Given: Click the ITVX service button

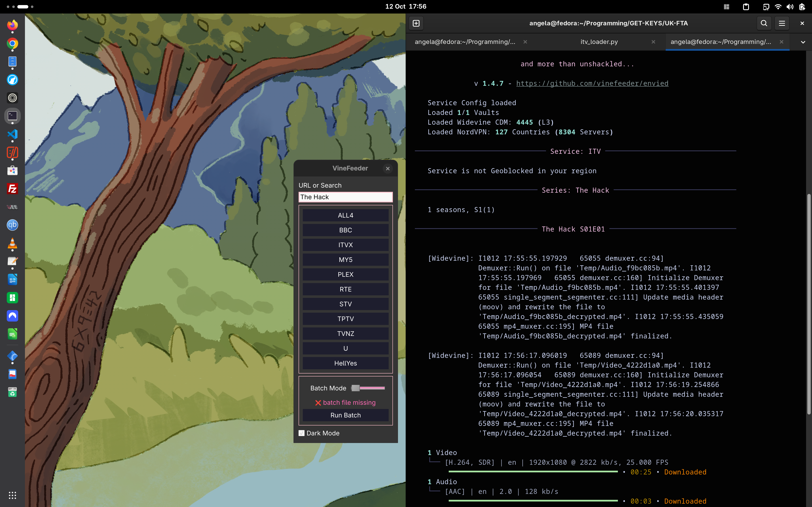Looking at the screenshot, I should (345, 245).
